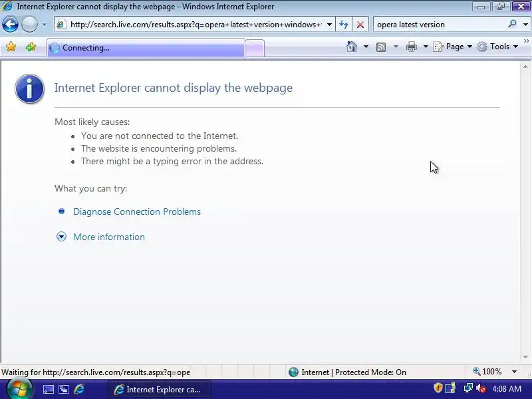Image resolution: width=532 pixels, height=399 pixels.
Task: Expand the Print options dropdown arrow
Action: click(426, 47)
